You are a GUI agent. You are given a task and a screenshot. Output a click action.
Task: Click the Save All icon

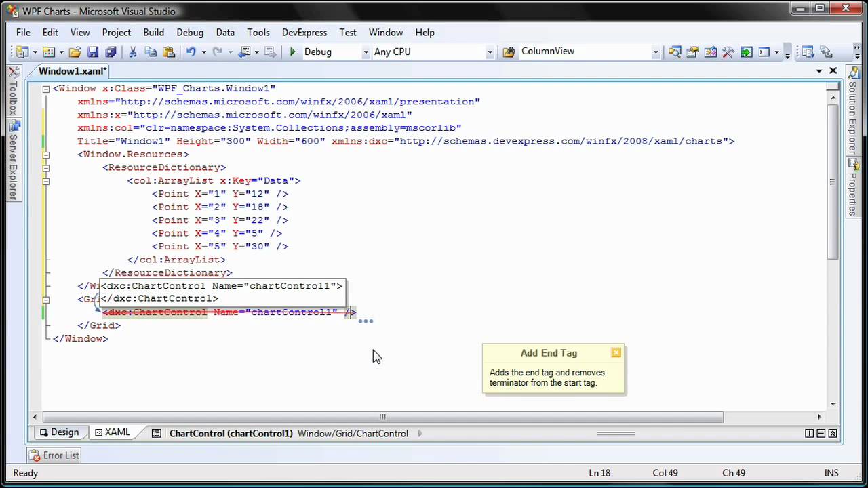(111, 52)
